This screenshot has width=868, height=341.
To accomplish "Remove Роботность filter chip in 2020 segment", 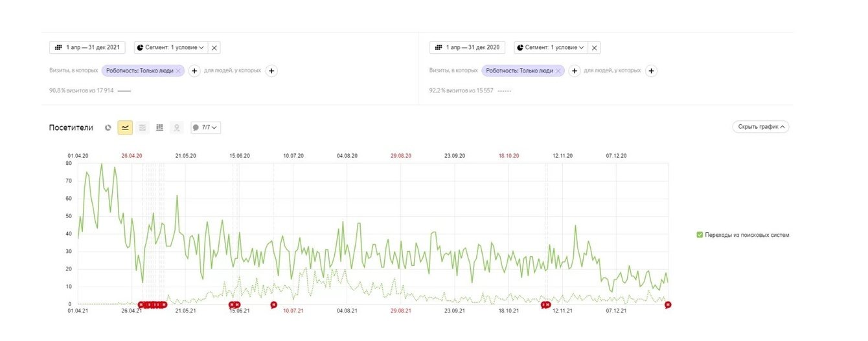I will pyautogui.click(x=558, y=71).
